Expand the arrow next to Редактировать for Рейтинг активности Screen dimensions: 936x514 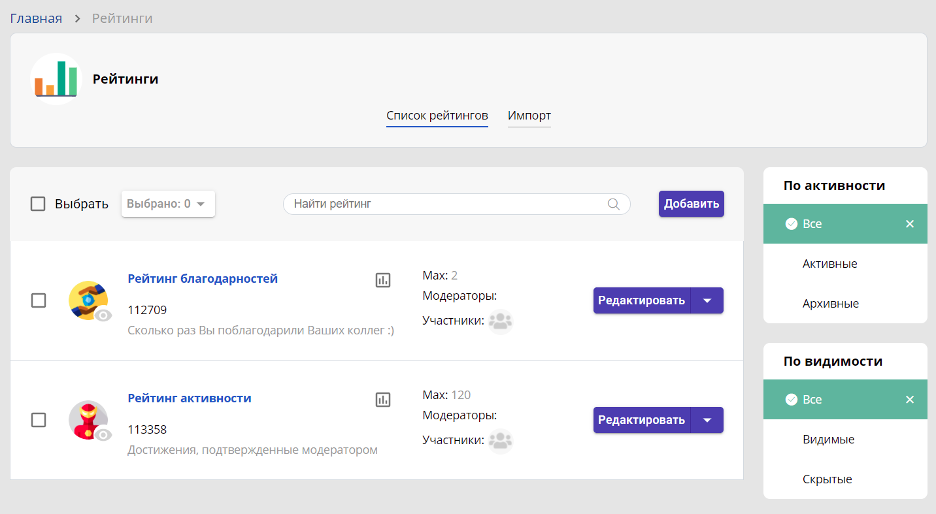pyautogui.click(x=707, y=420)
